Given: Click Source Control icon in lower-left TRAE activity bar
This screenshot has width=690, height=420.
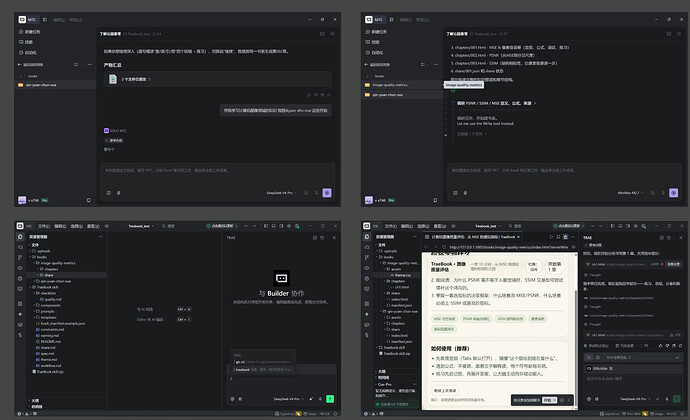Looking at the screenshot, I should [x=20, y=258].
